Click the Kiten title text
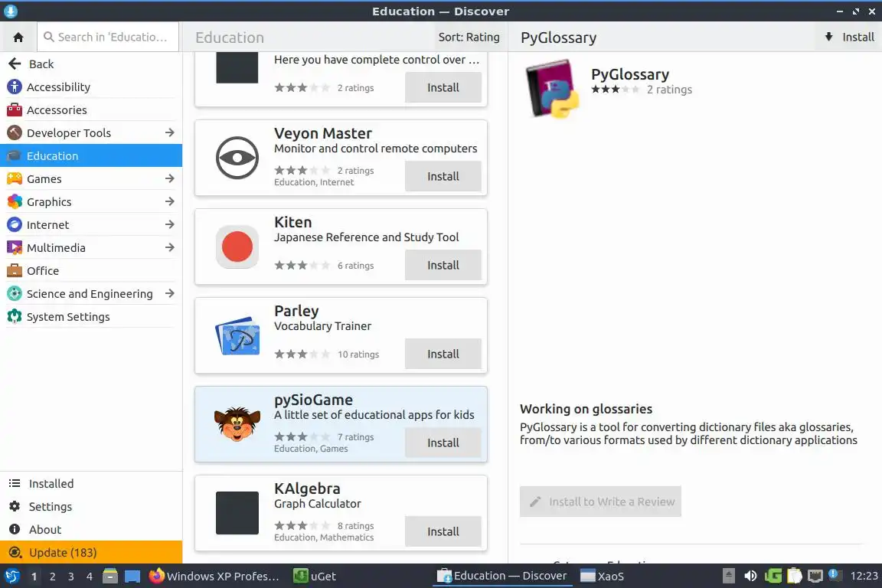Screen dimensions: 882x588 click(292, 222)
